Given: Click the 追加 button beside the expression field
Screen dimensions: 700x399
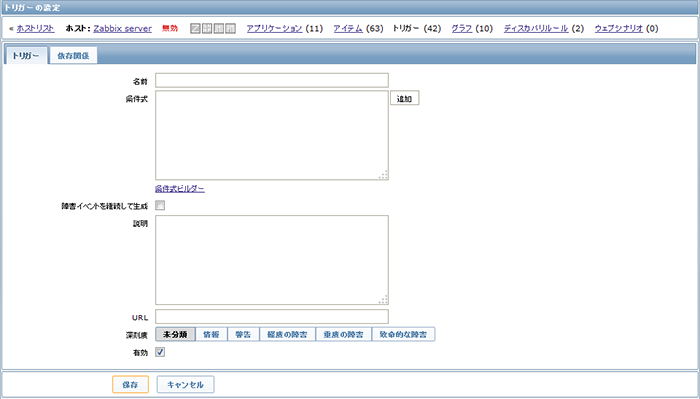Looking at the screenshot, I should (x=404, y=99).
